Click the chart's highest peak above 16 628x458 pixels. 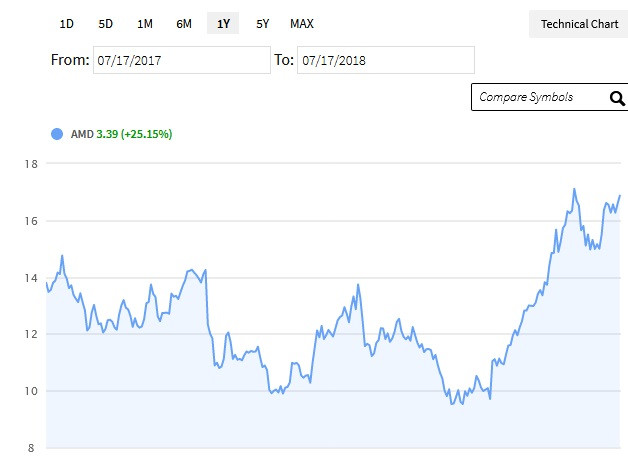(574, 189)
